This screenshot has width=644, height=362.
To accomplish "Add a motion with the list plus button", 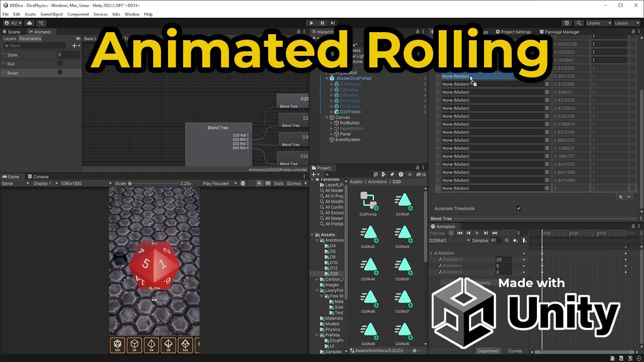I will click(620, 197).
